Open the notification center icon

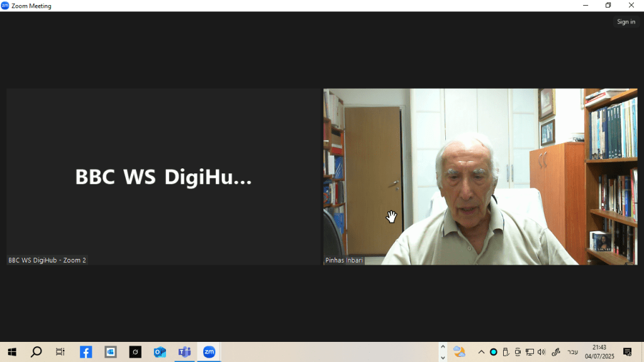coord(627,352)
